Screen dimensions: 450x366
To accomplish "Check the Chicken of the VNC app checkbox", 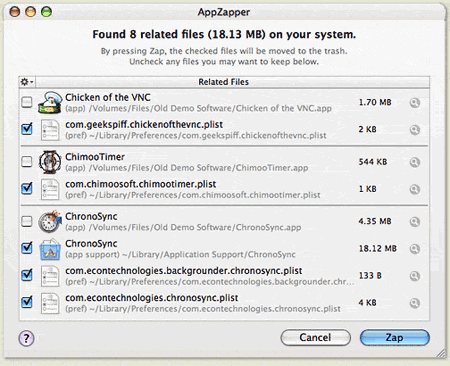I will 27,102.
